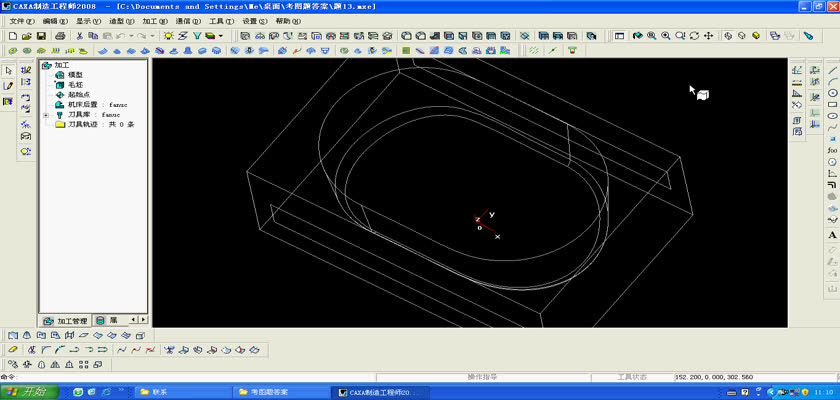Viewport: 840px width, 400px height.
Task: Open the 联系 taskbar window
Action: pyautogui.click(x=184, y=393)
